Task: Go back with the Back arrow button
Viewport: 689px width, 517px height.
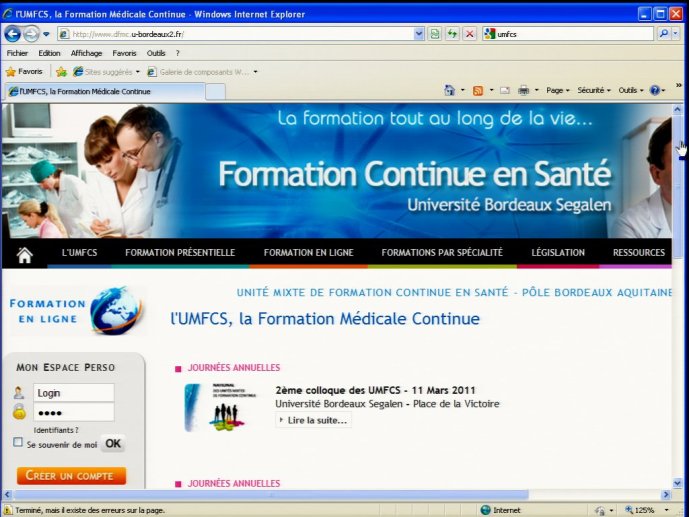Action: (12, 34)
